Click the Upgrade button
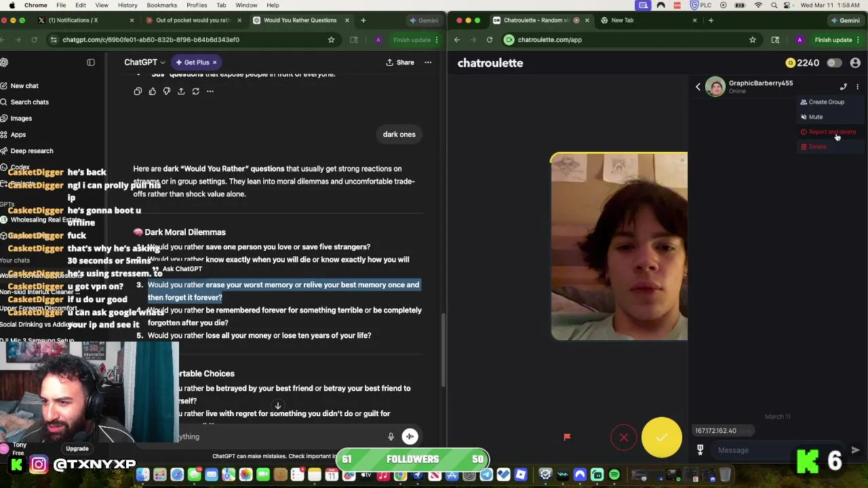The height and width of the screenshot is (488, 868). [77, 449]
